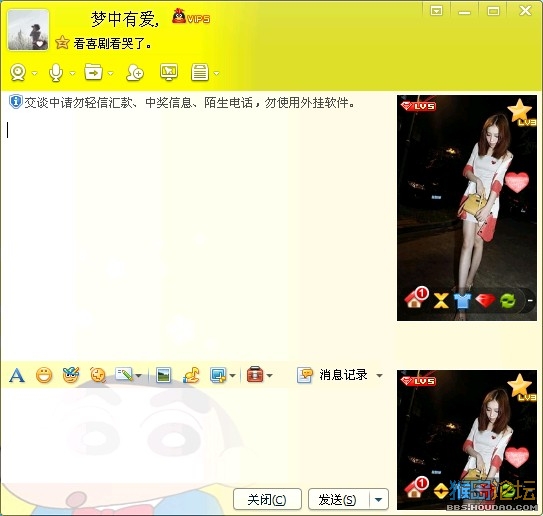Expand applications list dropdown arrow

(216, 73)
